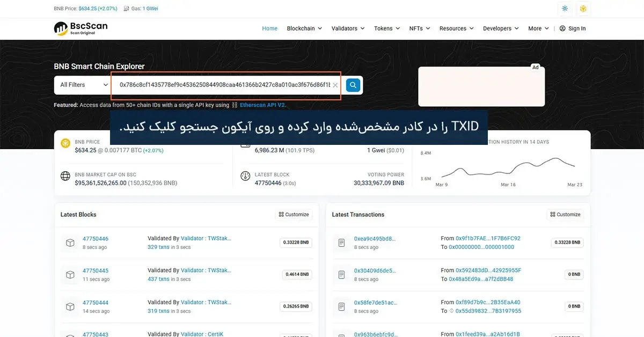644x337 pixels.
Task: View 329 txns of block 47750446
Action: point(158,247)
